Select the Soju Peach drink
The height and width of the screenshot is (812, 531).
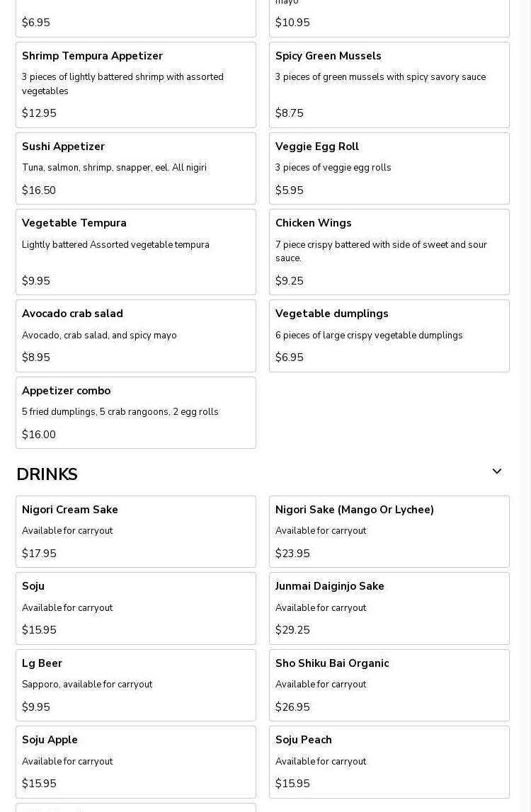pyautogui.click(x=389, y=762)
